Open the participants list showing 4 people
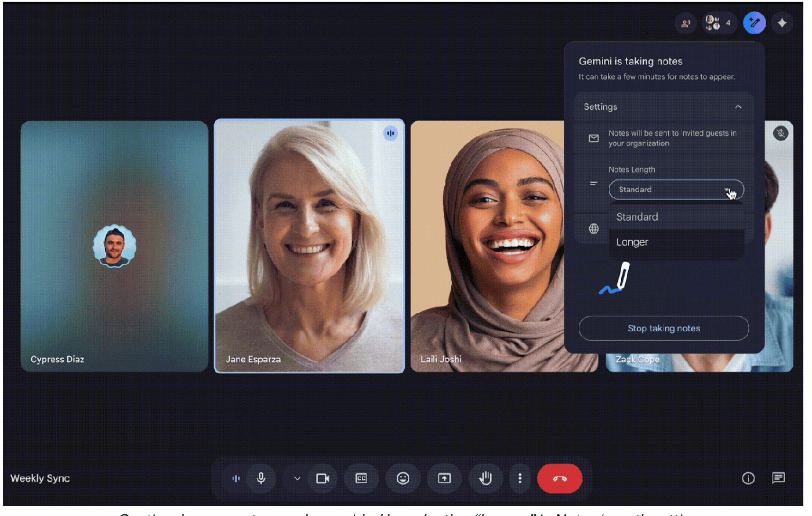The height and width of the screenshot is (516, 812). 718,23
